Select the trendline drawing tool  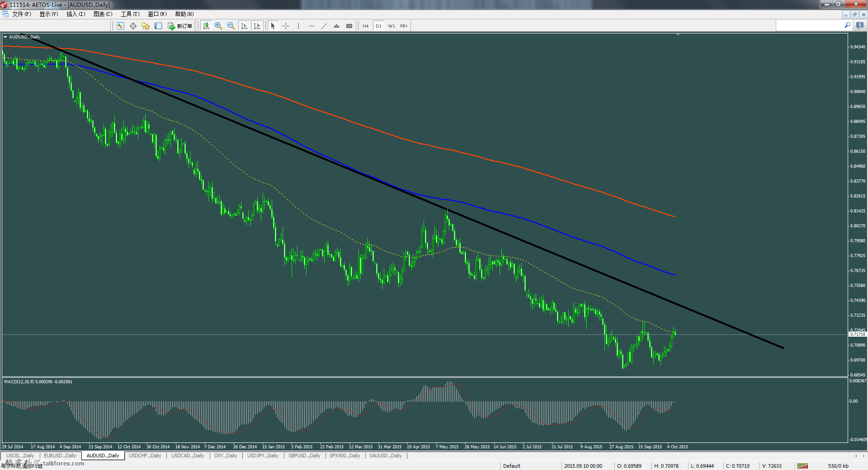coord(324,26)
